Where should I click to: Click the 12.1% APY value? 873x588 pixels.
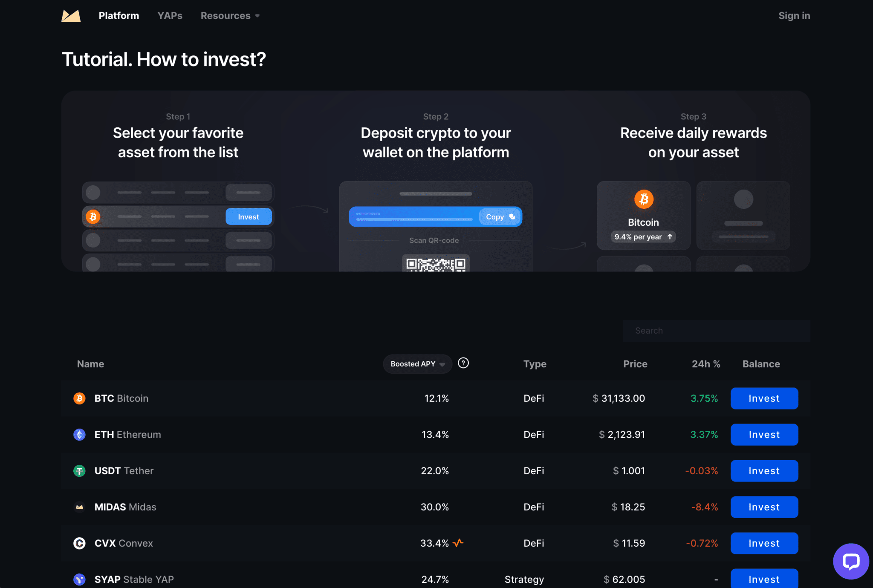[x=436, y=398]
